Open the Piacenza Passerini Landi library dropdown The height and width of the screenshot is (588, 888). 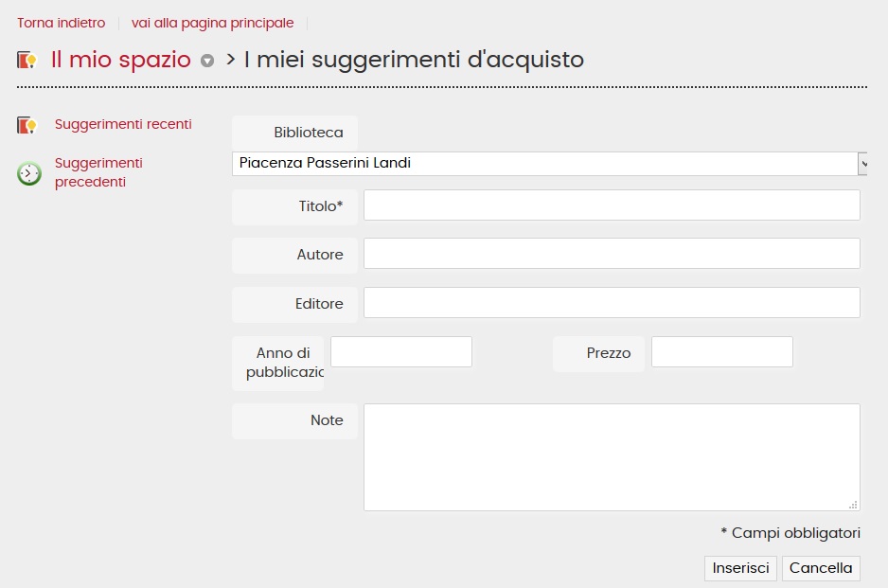tap(549, 163)
